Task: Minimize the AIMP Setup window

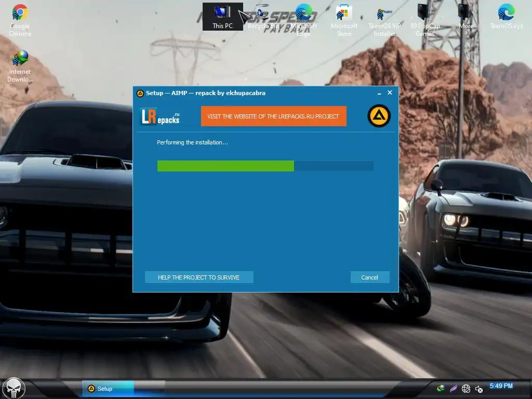Action: [x=379, y=93]
